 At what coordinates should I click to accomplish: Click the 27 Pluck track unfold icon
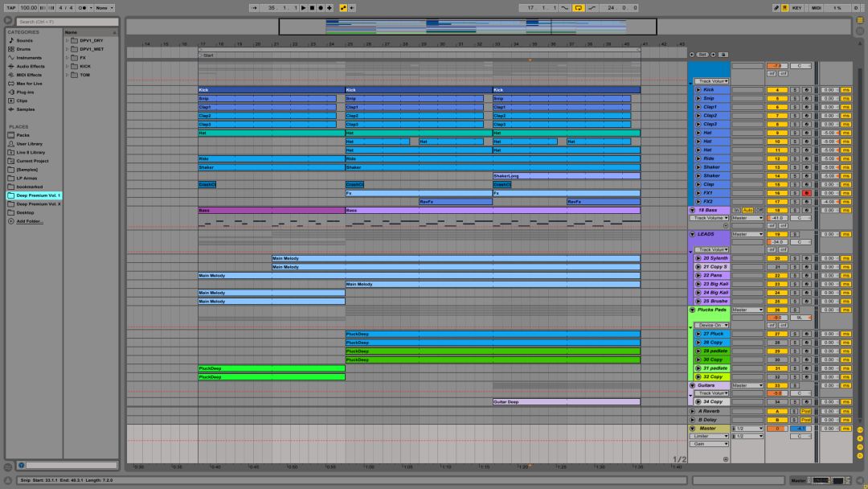point(698,334)
